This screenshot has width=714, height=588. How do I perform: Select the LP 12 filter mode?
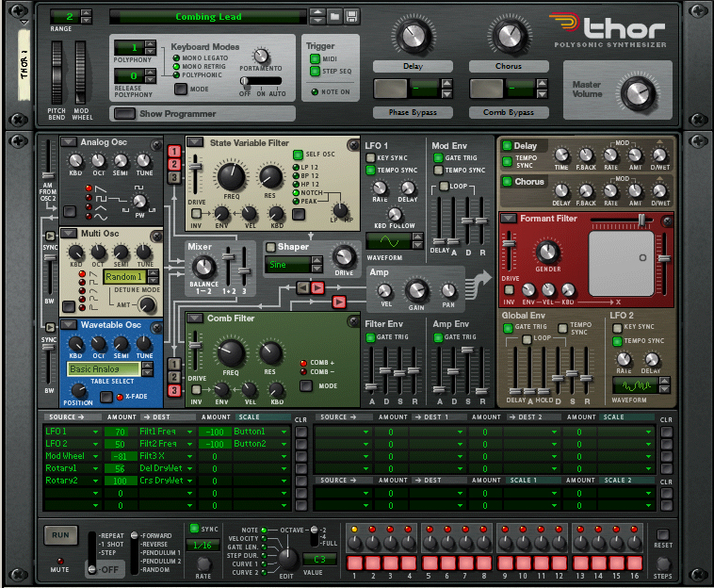[x=296, y=167]
